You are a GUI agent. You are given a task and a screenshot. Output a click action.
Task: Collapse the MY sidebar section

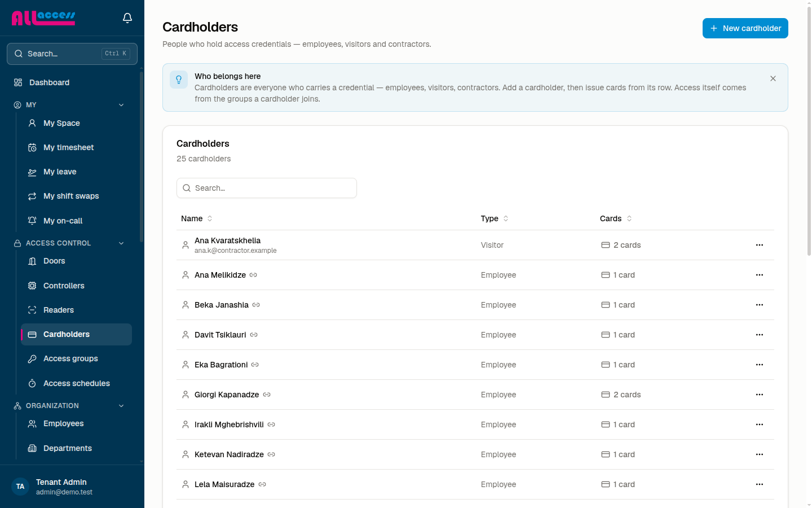tap(121, 105)
